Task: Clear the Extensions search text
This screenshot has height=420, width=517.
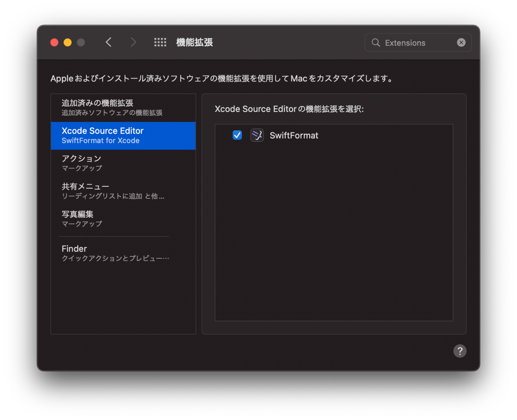Action: click(x=461, y=42)
